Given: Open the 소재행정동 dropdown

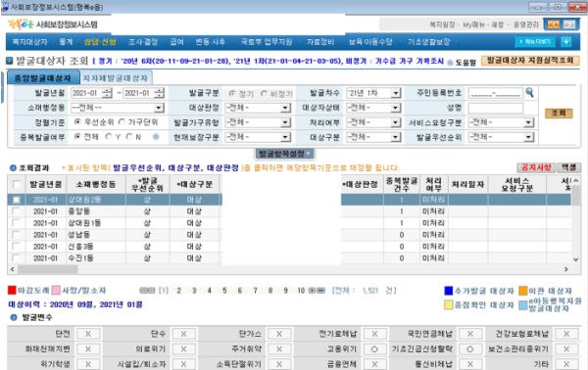Looking at the screenshot, I should [x=118, y=108].
